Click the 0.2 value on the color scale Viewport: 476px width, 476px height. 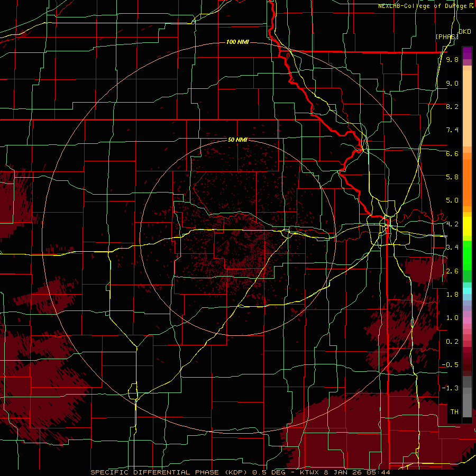(452, 342)
